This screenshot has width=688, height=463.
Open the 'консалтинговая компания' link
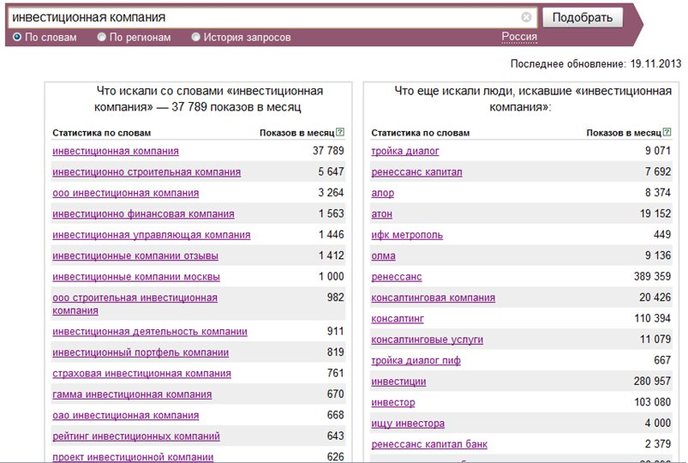click(433, 298)
